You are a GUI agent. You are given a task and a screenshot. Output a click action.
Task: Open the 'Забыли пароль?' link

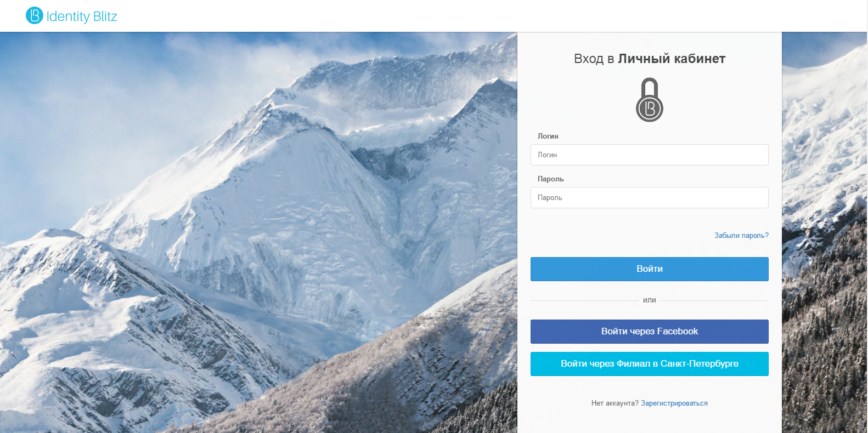point(741,235)
